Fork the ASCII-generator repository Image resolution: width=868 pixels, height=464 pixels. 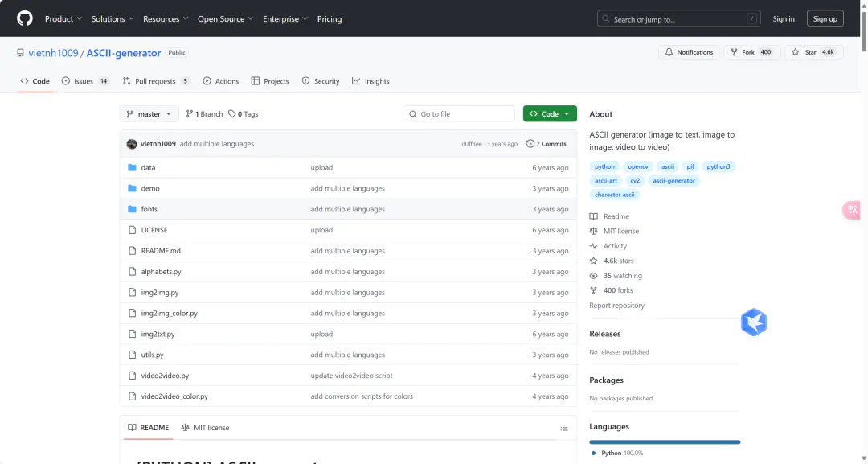751,52
